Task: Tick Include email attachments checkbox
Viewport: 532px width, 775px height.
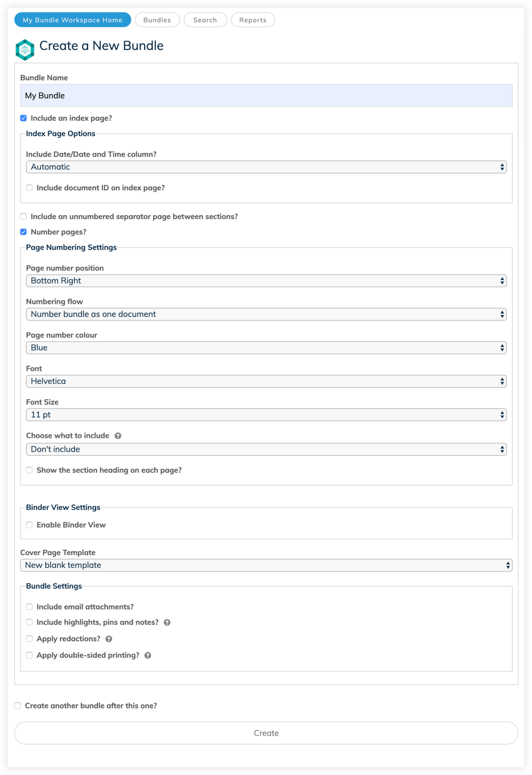Action: click(x=29, y=607)
